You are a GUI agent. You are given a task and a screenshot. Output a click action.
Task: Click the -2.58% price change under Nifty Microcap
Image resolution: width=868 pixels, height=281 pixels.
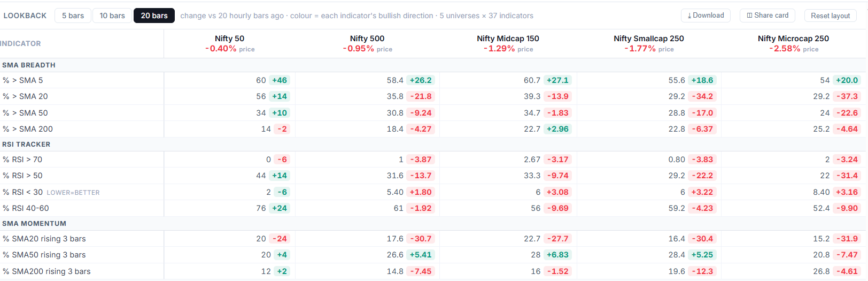click(x=785, y=49)
